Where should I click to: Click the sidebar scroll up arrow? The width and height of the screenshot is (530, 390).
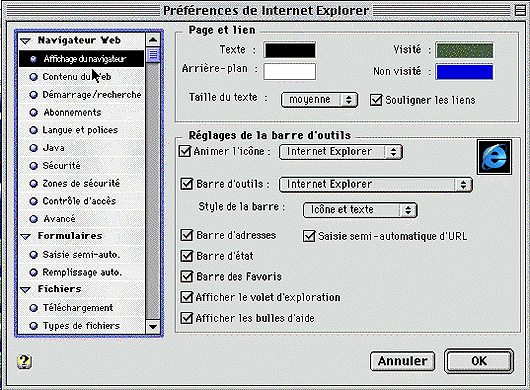[153, 40]
